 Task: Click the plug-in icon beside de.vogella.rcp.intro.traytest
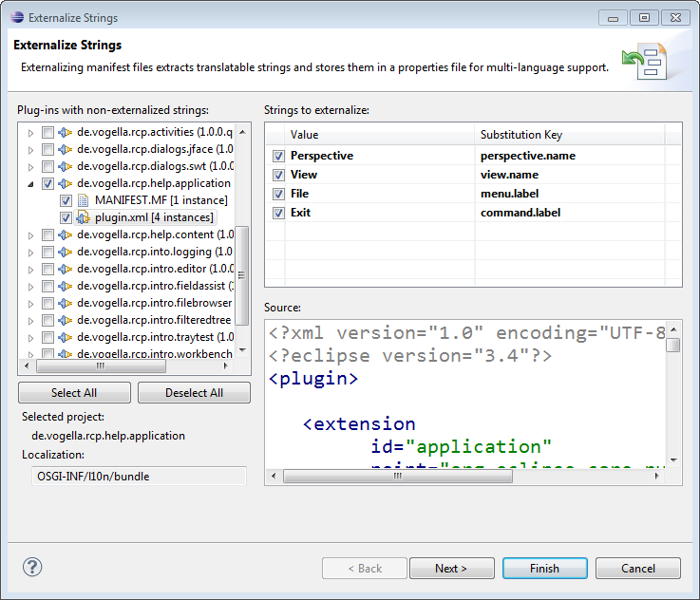pos(66,337)
